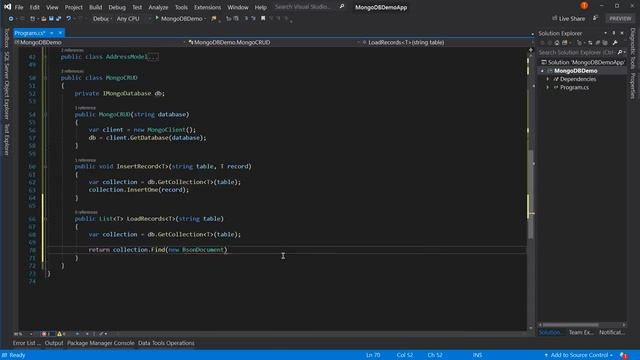This screenshot has width=640, height=360.
Task: Select Program.cs in Solution Explorer
Action: click(x=574, y=87)
